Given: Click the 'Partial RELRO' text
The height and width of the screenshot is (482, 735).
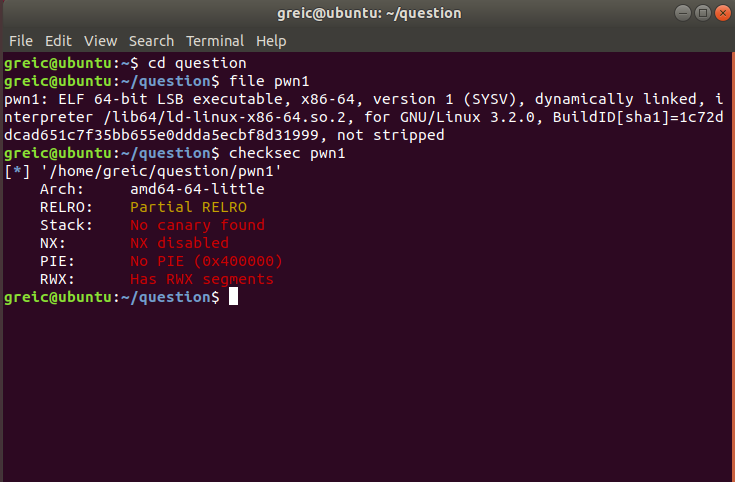Looking at the screenshot, I should coord(188,207).
